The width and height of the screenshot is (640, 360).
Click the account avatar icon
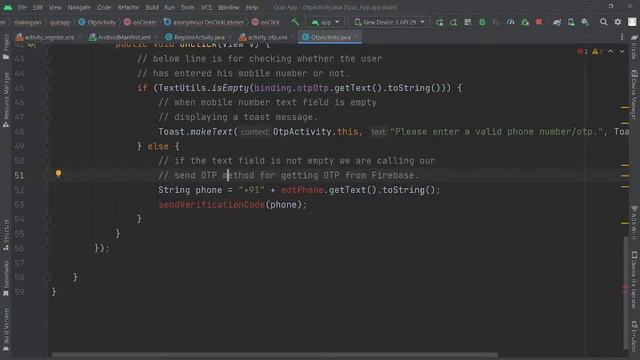click(632, 22)
